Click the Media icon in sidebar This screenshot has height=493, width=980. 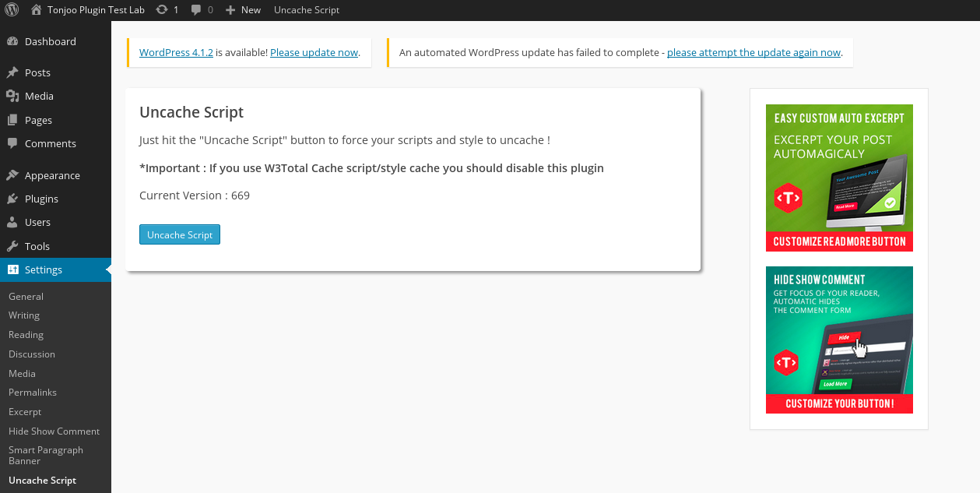coord(12,96)
